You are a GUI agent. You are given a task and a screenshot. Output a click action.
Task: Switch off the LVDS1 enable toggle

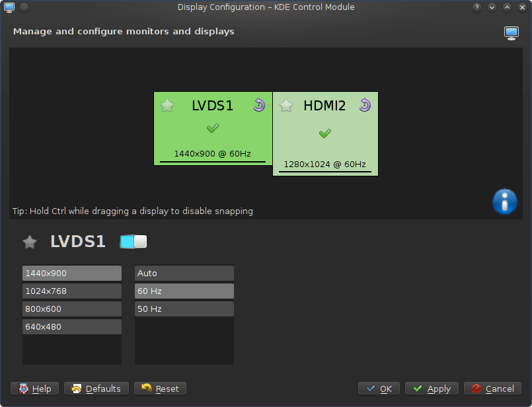tap(133, 241)
